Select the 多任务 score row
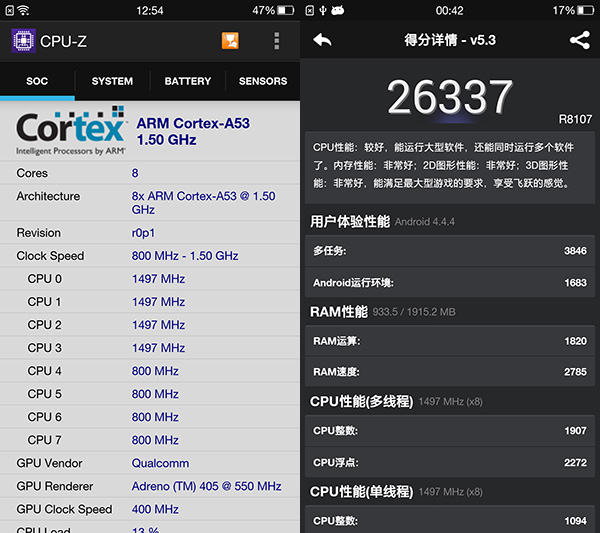The image size is (600, 533). (449, 251)
